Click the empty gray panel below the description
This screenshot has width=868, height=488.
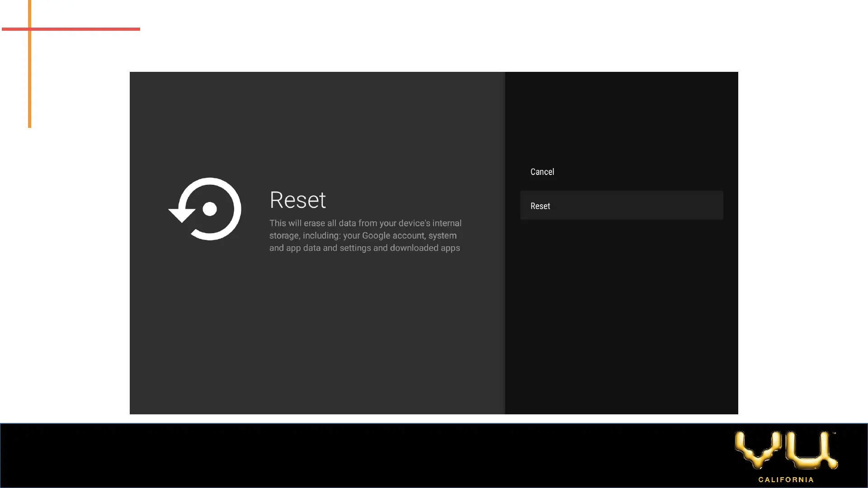pyautogui.click(x=316, y=334)
